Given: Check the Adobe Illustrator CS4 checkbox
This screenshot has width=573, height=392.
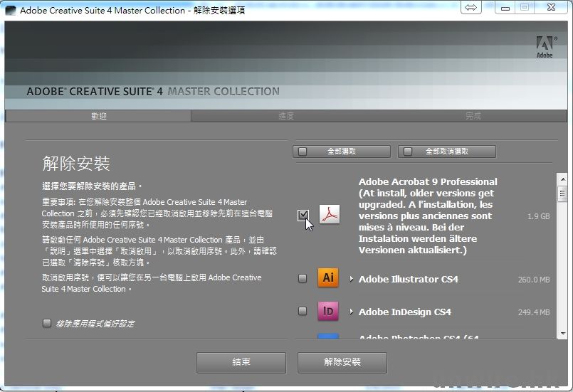Looking at the screenshot, I should (x=303, y=279).
